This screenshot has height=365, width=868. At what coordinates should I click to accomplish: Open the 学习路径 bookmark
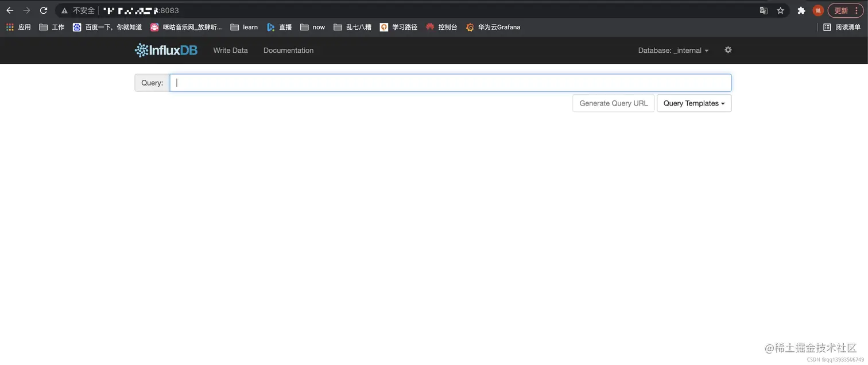pyautogui.click(x=398, y=27)
